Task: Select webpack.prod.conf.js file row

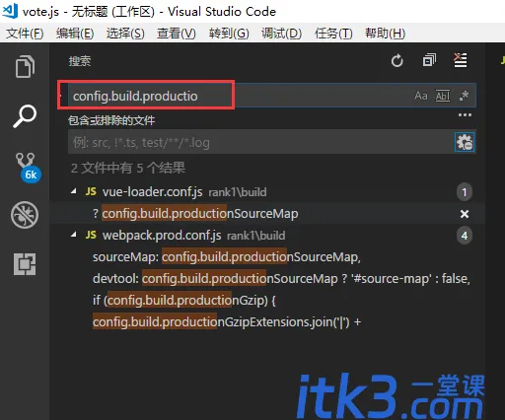Action: 267,235
